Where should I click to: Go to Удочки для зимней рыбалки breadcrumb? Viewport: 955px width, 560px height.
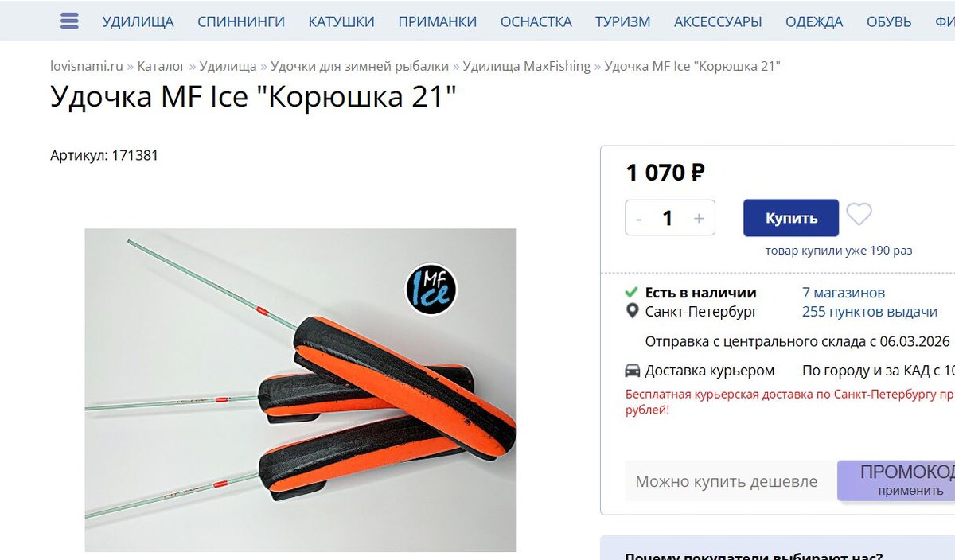pyautogui.click(x=360, y=66)
